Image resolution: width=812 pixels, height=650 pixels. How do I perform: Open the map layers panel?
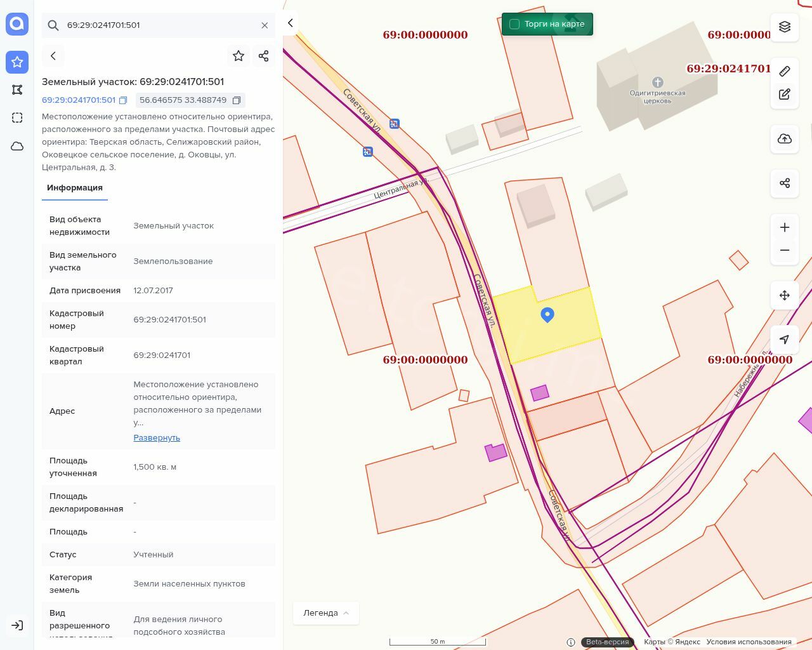pyautogui.click(x=785, y=27)
